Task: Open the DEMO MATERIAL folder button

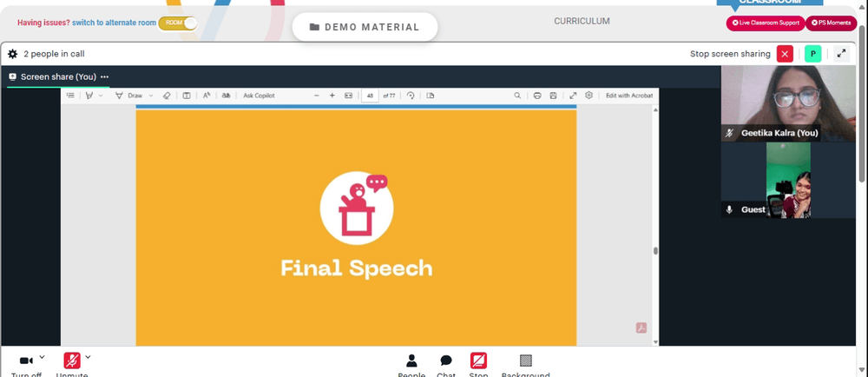Action: tap(365, 27)
